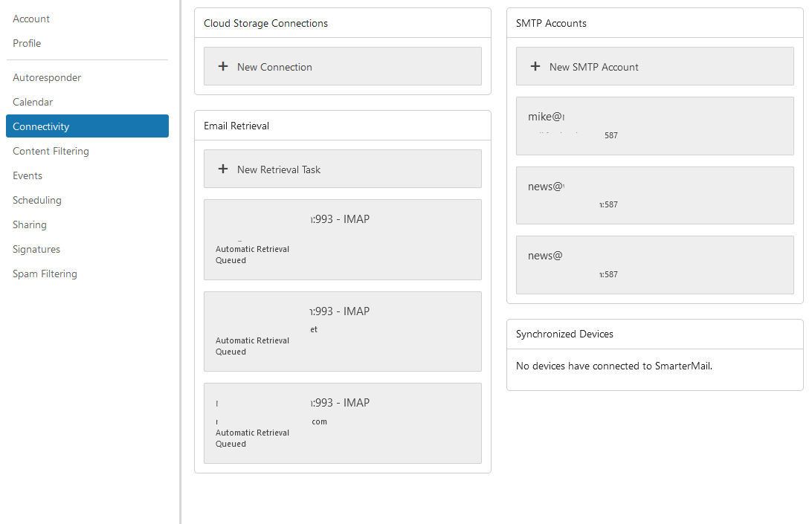This screenshot has width=812, height=524.
Task: Open the mike@ SMTP account card
Action: [654, 126]
